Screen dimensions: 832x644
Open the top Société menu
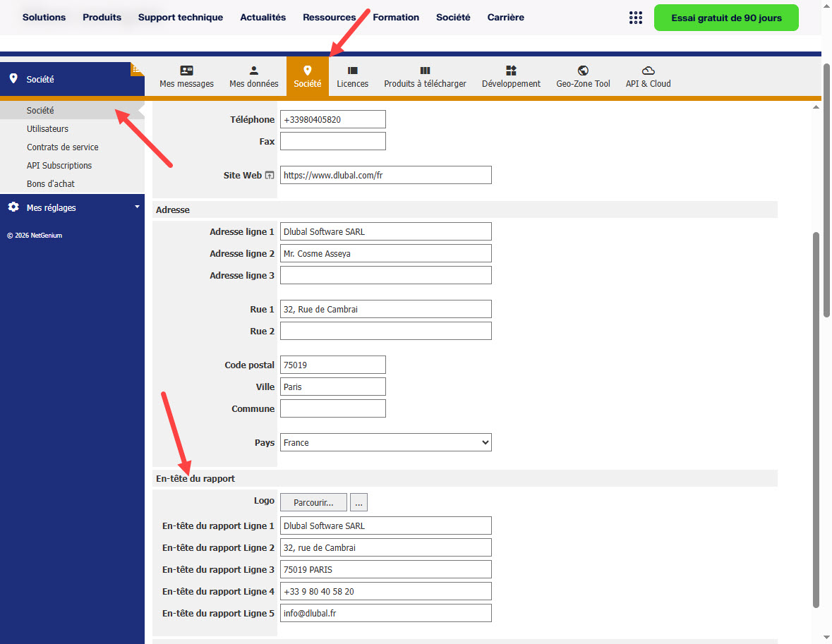tap(453, 17)
